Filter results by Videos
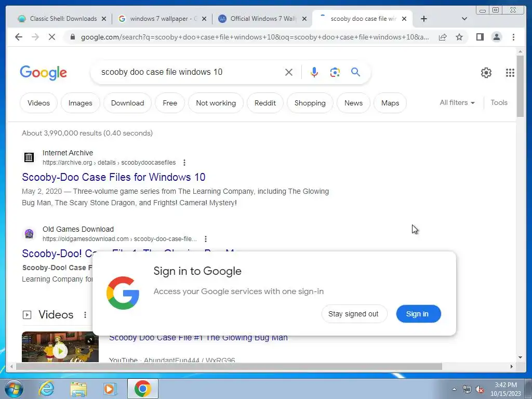The image size is (532, 399). pos(38,103)
